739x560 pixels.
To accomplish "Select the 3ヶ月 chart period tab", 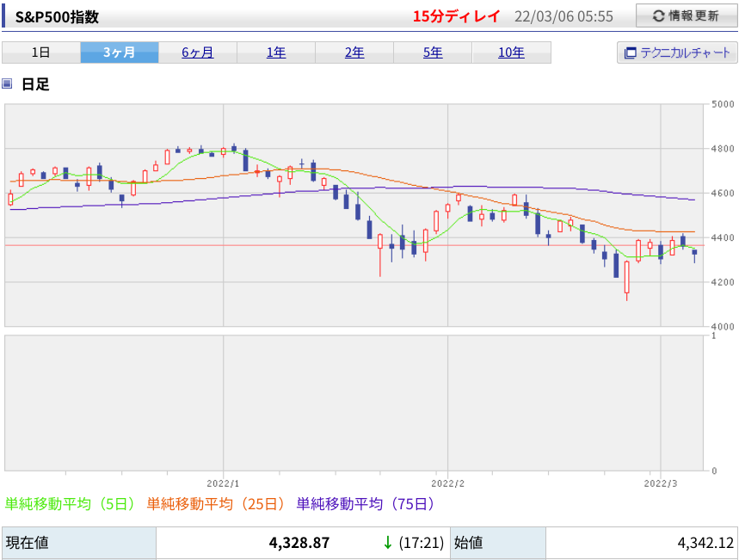I will (x=120, y=52).
